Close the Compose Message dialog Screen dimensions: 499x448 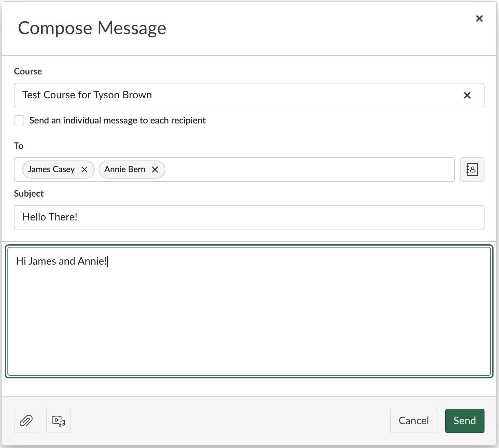[479, 19]
